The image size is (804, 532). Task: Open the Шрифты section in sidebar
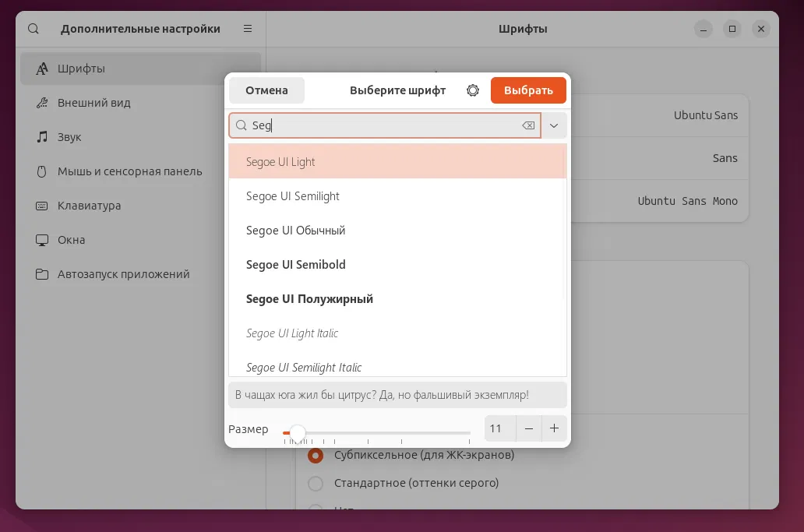tap(140, 69)
